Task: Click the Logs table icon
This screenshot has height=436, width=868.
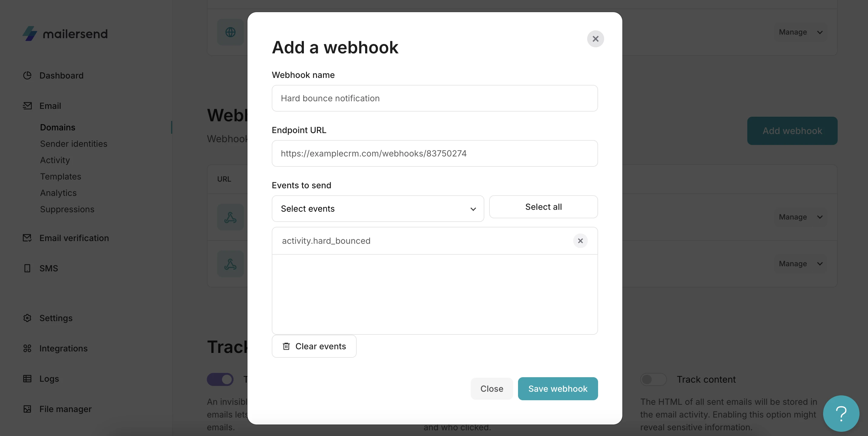Action: coord(27,378)
